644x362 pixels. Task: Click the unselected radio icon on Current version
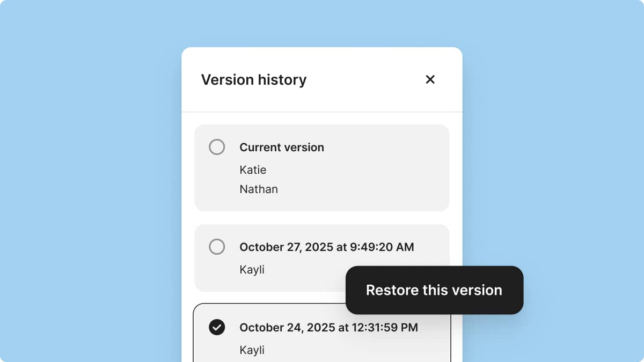[x=217, y=147]
